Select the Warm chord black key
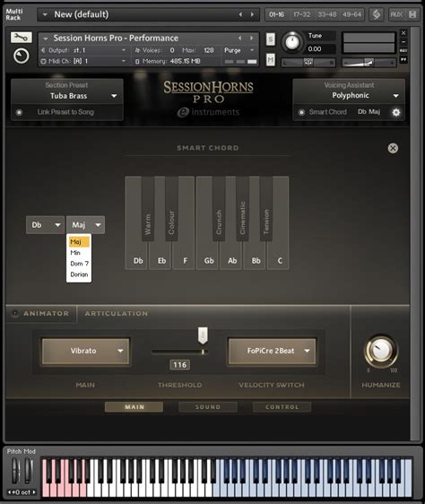 coord(148,209)
